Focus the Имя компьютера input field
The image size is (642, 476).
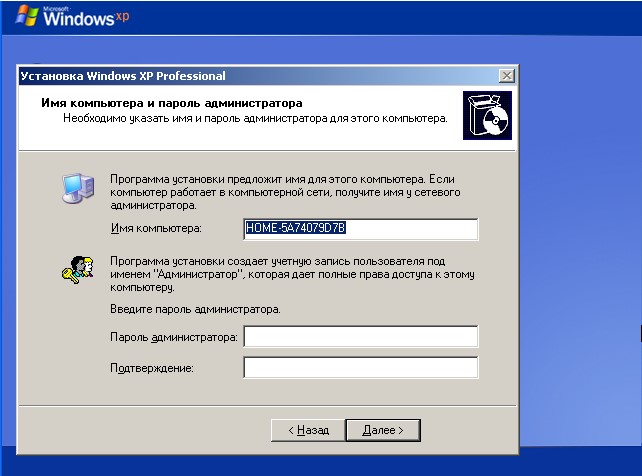coord(360,229)
